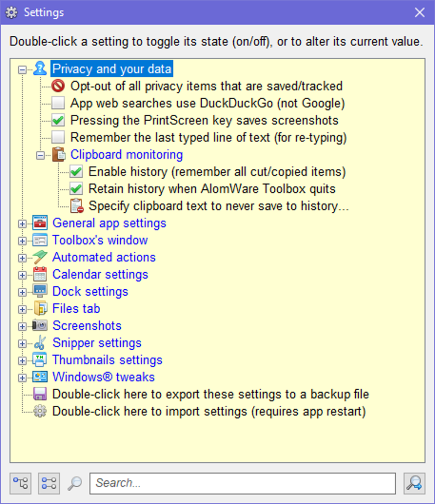The width and height of the screenshot is (435, 504).
Task: Select the tree view icon at bottom left
Action: pos(20,483)
